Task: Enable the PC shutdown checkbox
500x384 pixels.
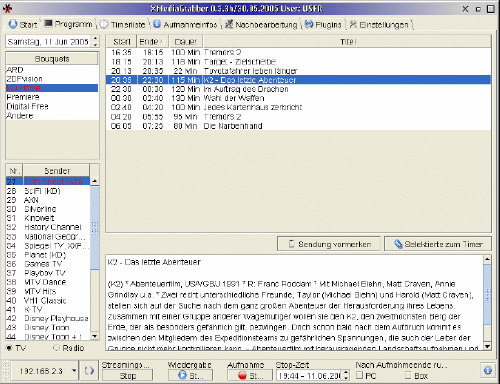Action: tap(359, 375)
